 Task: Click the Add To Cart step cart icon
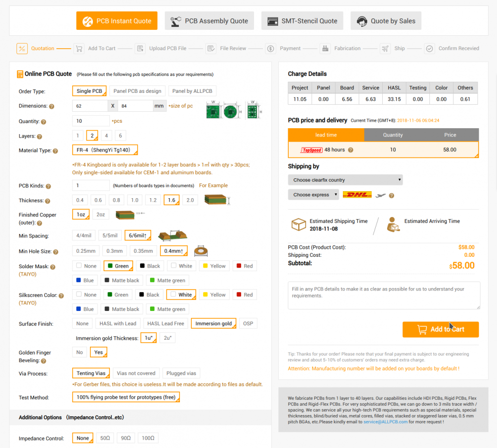79,49
